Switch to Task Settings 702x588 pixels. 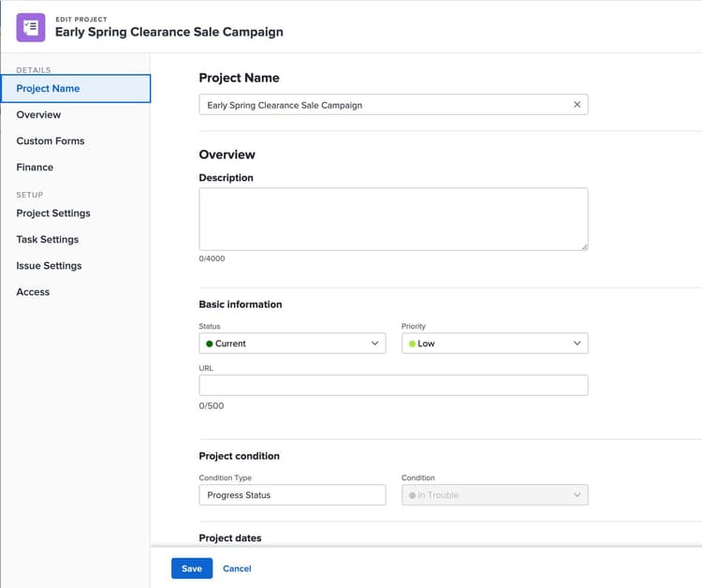[x=48, y=239]
